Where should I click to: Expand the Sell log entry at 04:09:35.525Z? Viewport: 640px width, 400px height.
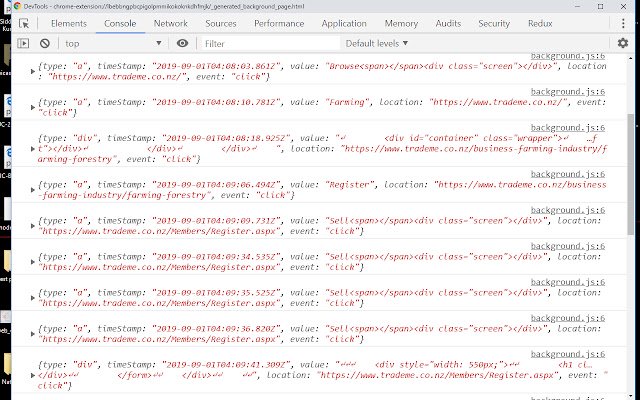[33, 298]
